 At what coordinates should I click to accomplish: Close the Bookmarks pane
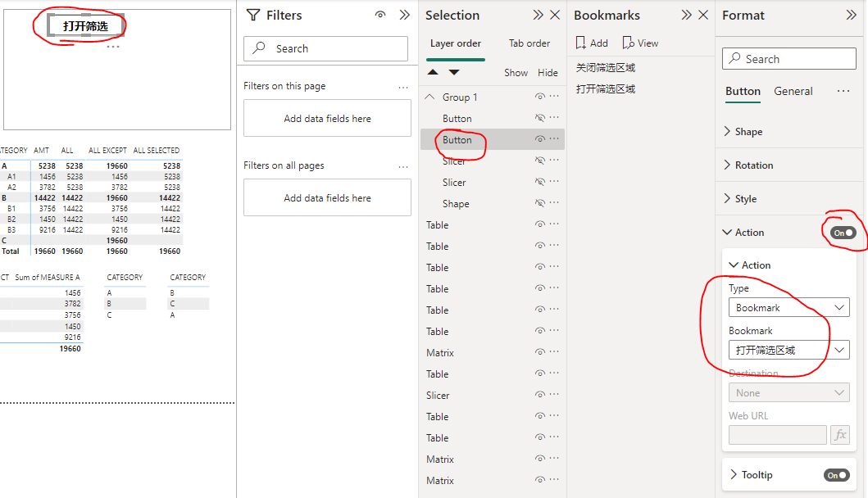click(703, 15)
